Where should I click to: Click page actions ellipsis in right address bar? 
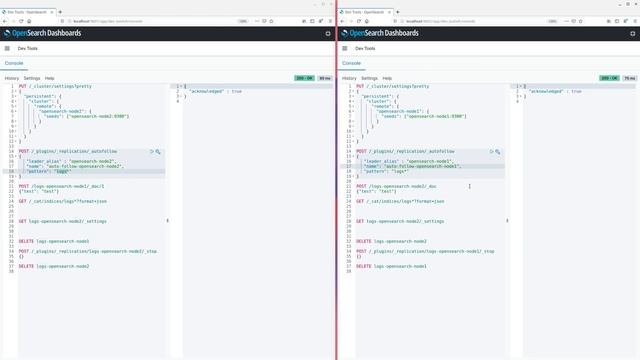pyautogui.click(x=566, y=21)
